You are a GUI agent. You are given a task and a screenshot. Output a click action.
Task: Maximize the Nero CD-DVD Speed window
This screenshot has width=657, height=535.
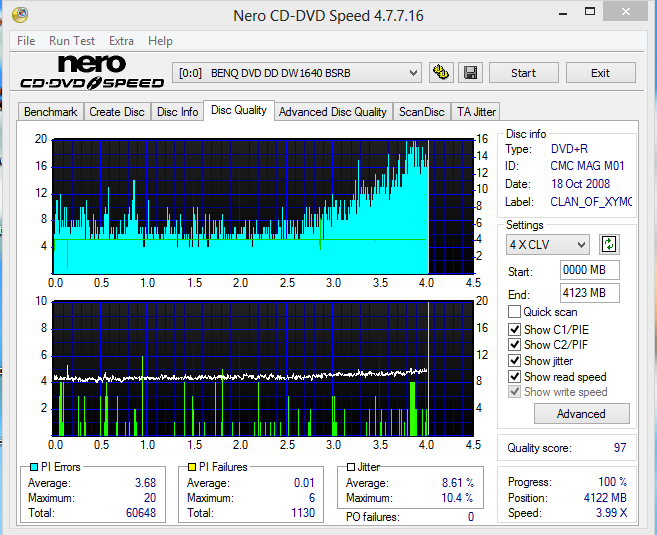pyautogui.click(x=590, y=12)
